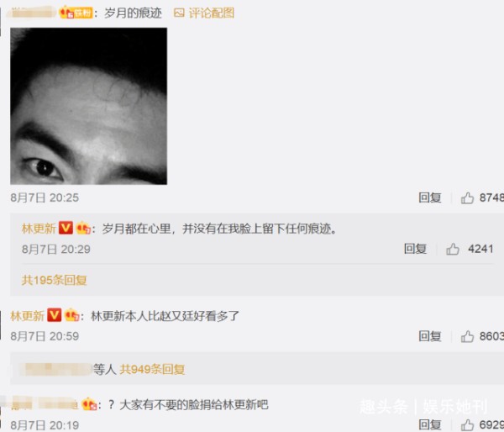Screen dimensions: 504x432
Task: Click 回复 on the 20:59 comment
Action: (430, 336)
